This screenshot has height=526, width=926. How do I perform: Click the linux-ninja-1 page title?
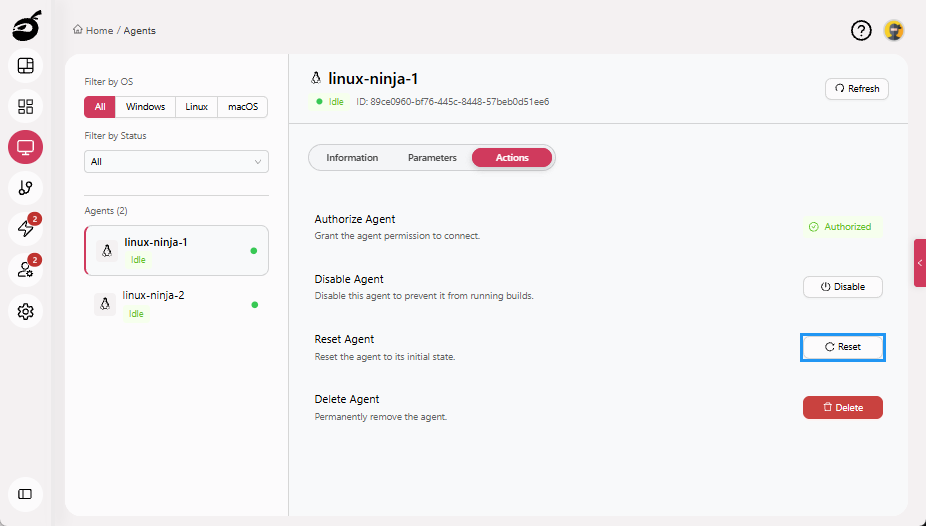[373, 79]
